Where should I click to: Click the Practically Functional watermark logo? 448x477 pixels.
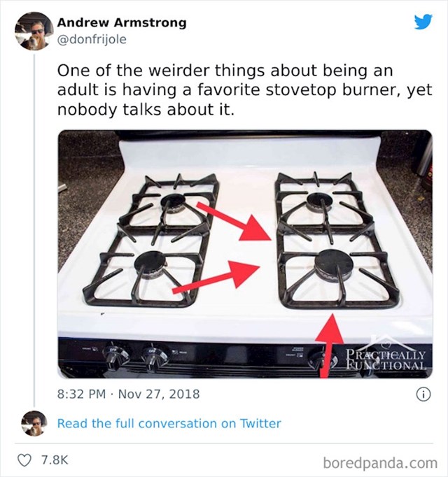[385, 357]
